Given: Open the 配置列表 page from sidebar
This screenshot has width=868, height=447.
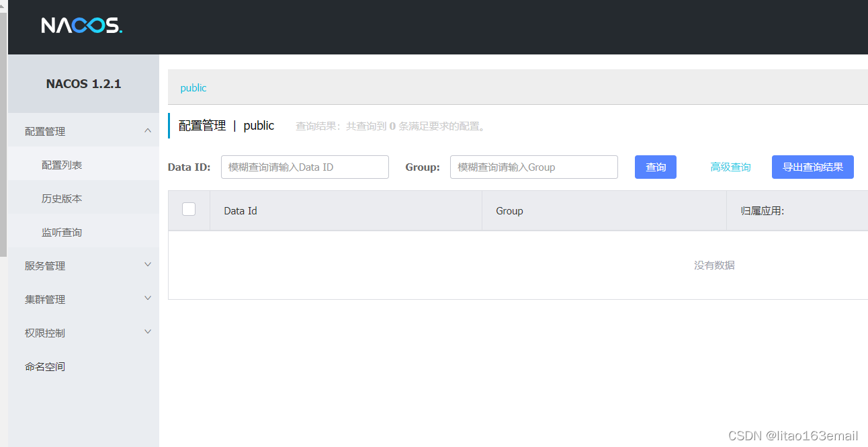Looking at the screenshot, I should [x=60, y=164].
